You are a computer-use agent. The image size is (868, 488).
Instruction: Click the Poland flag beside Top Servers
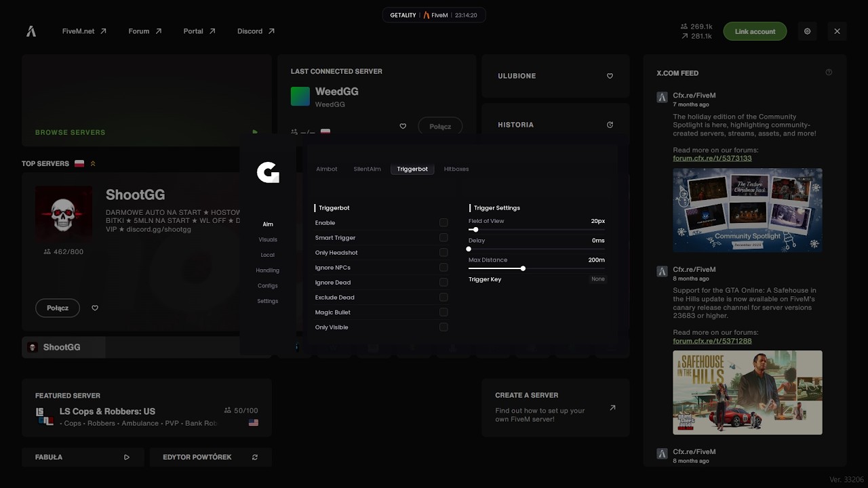79,163
